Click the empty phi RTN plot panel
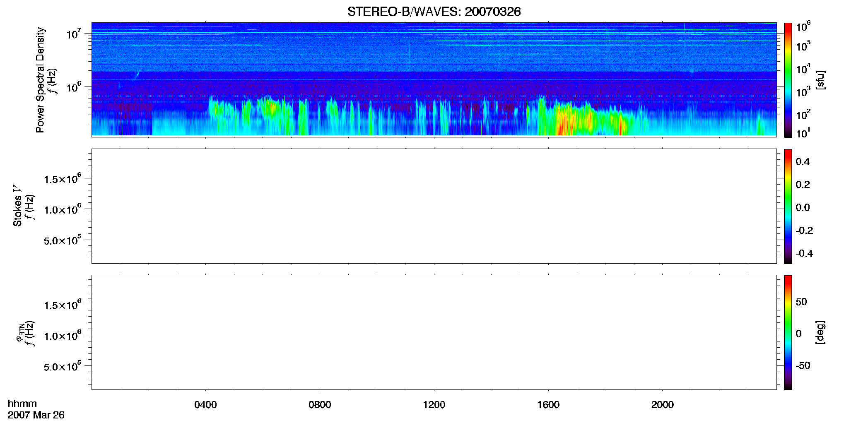The height and width of the screenshot is (447, 868). point(434,332)
